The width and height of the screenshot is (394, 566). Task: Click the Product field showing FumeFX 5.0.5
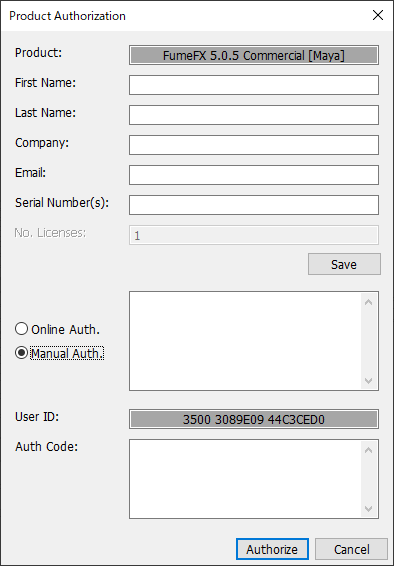(254, 55)
